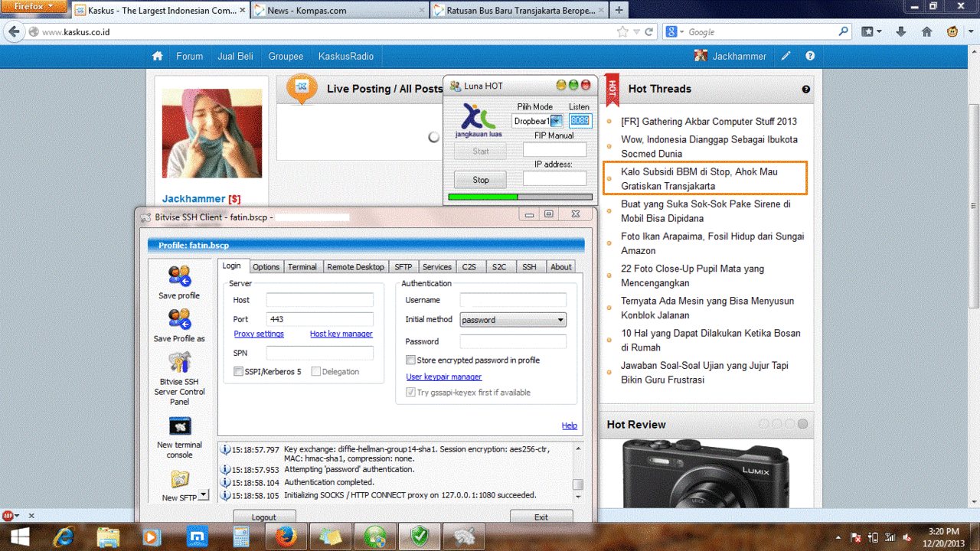The image size is (980, 551).
Task: Click the Adblock Plus icon in the add-on bar
Action: pos(8,516)
